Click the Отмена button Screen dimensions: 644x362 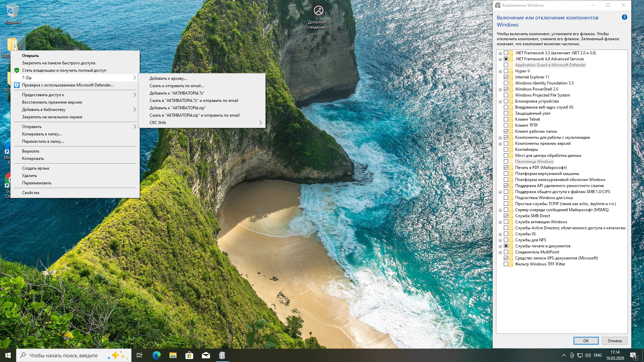tap(614, 341)
